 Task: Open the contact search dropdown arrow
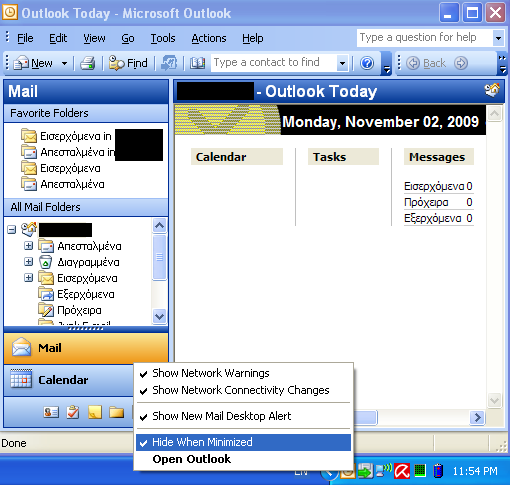click(342, 63)
